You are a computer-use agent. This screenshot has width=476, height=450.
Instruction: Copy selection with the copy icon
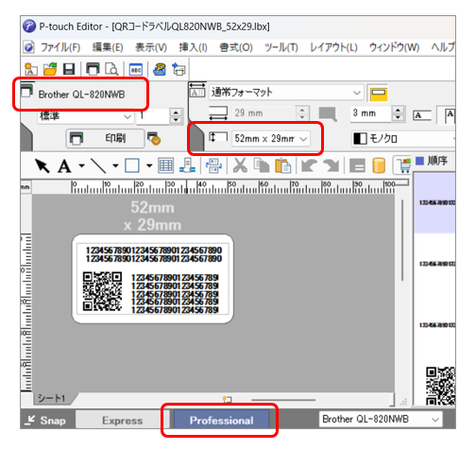[x=262, y=165]
